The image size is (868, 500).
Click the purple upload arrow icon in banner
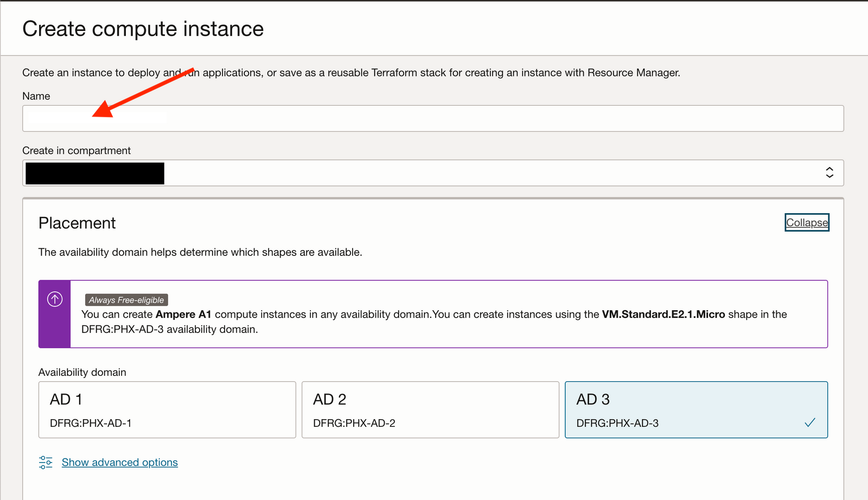54,299
